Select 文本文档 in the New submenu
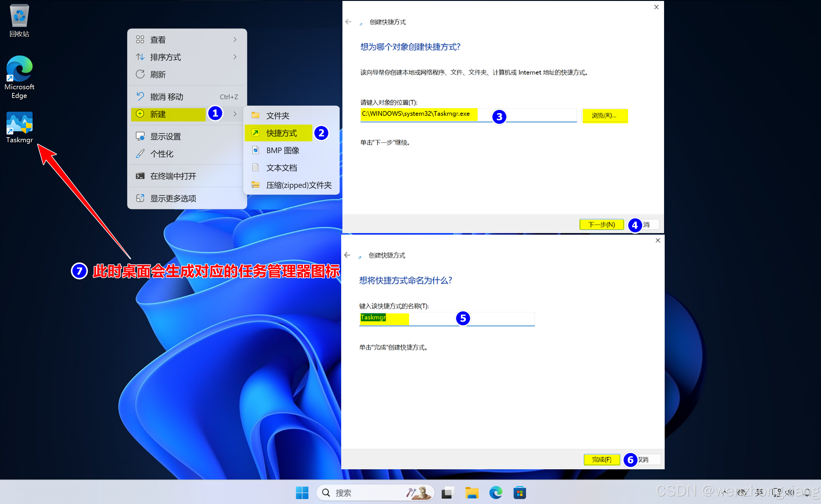 click(x=281, y=168)
